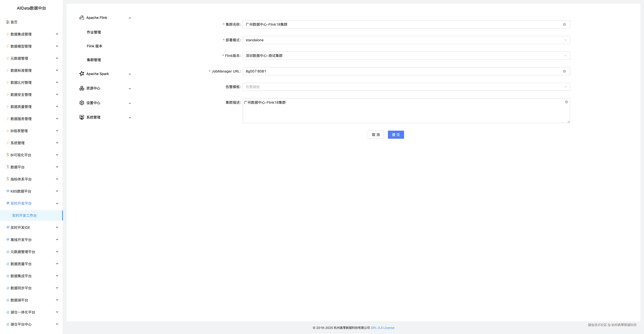This screenshot has width=644, height=334.
Task: Clear the 集群描述 textarea with its X icon
Action: coord(566,102)
